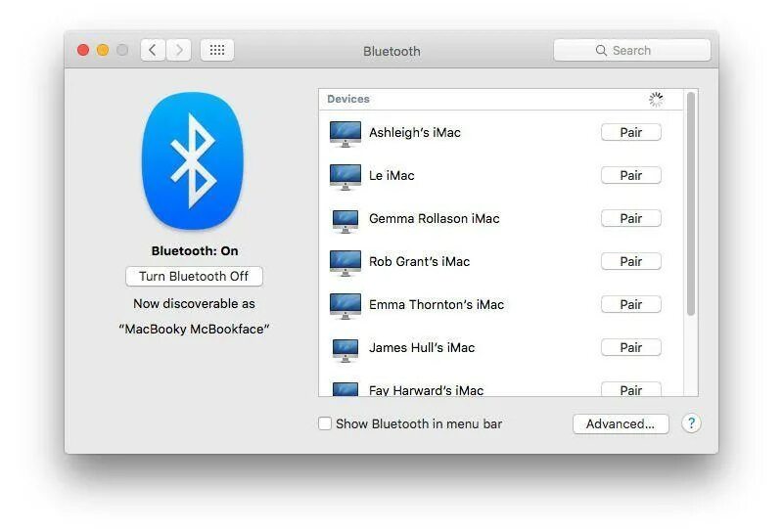Select Fay Harward's iMac device name
The width and height of the screenshot is (783, 532).
pos(427,390)
